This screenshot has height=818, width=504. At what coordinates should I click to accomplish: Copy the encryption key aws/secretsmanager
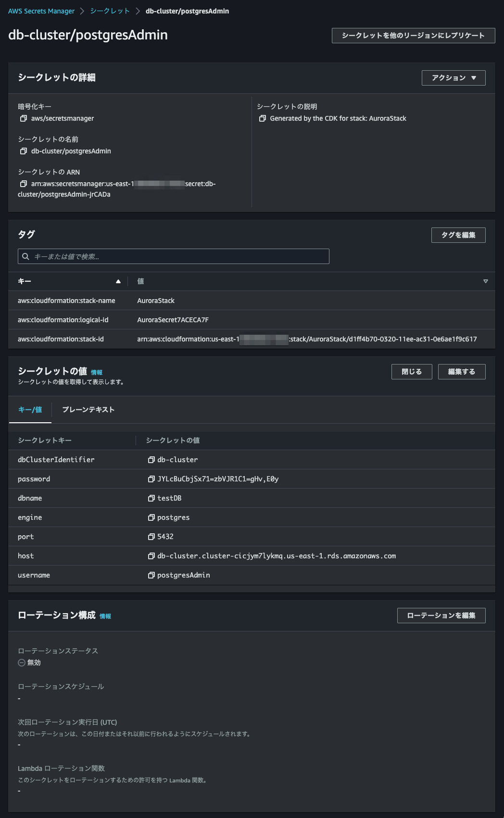tap(22, 118)
